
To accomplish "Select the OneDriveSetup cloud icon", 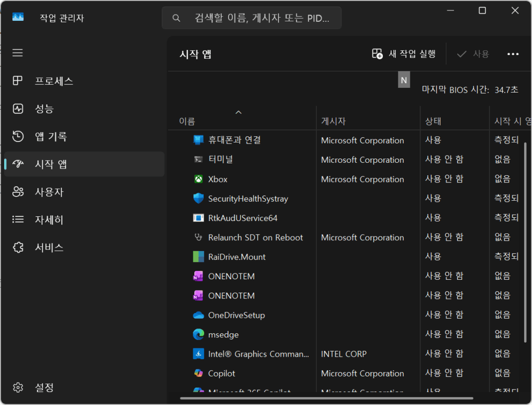I will coord(198,315).
